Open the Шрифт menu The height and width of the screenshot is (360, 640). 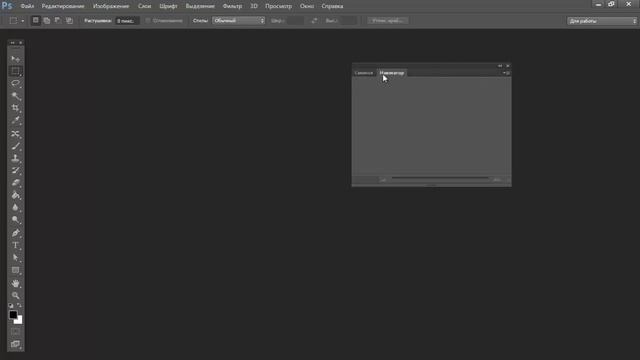click(168, 6)
